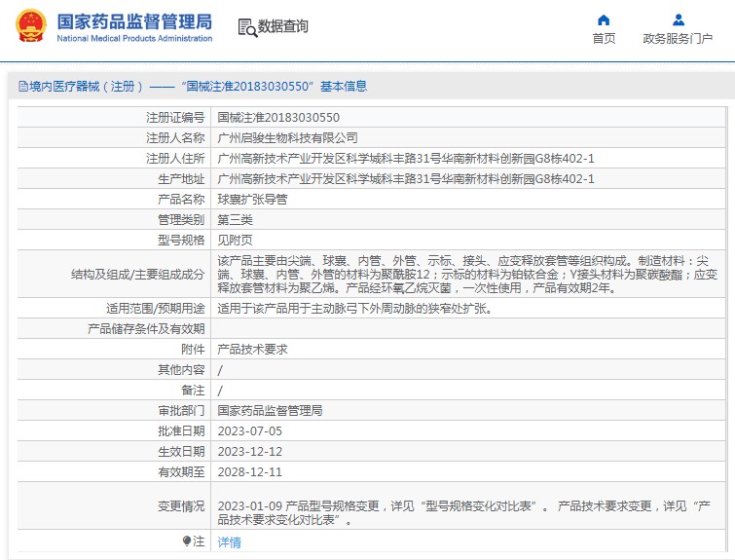This screenshot has width=735, height=560.
Task: Click the 适用范围 intended use text
Action: [354, 308]
